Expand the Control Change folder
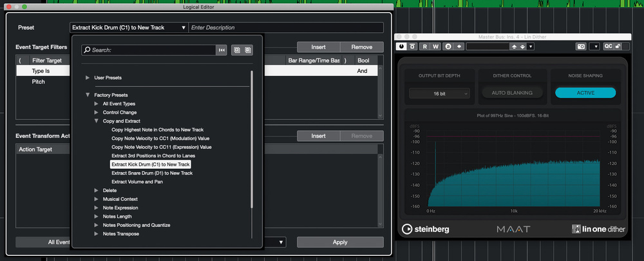The height and width of the screenshot is (261, 644). [96, 112]
